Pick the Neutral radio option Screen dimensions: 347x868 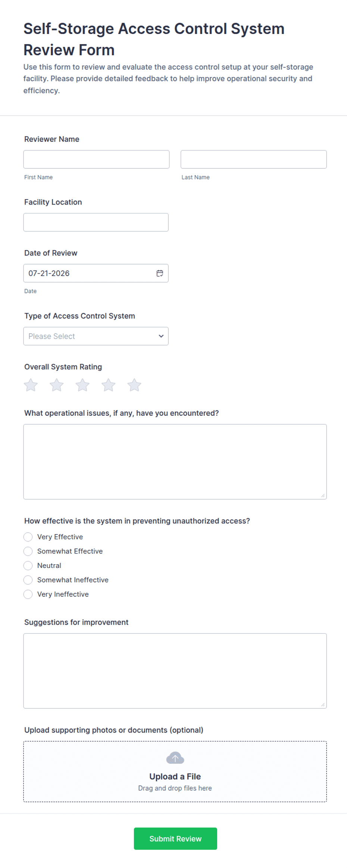pos(28,565)
